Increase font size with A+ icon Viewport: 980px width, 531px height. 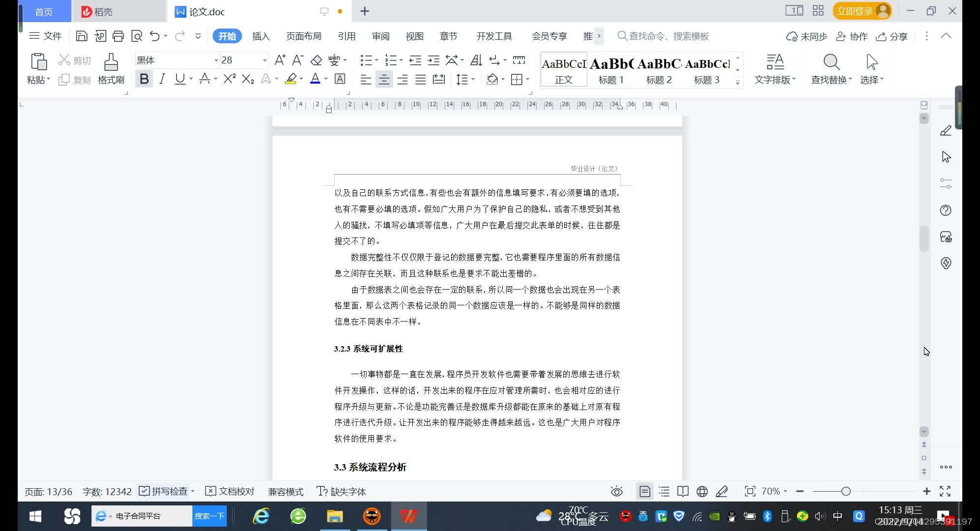point(280,60)
